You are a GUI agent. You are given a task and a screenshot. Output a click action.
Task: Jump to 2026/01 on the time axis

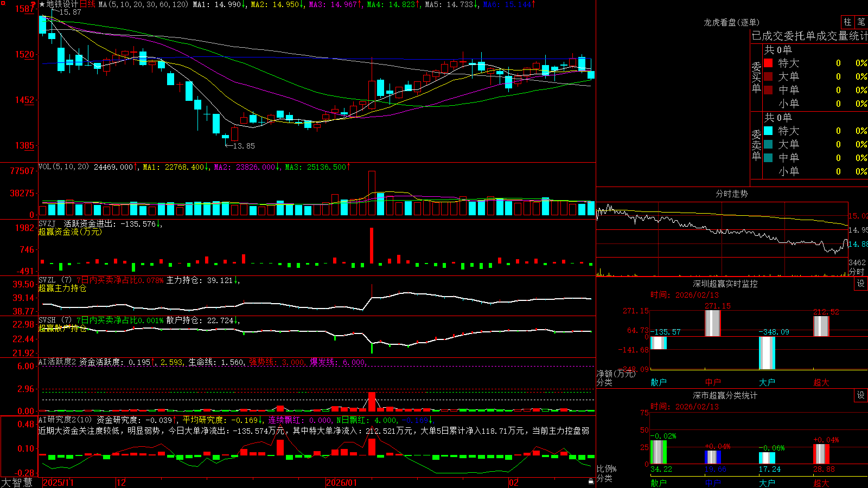[341, 483]
